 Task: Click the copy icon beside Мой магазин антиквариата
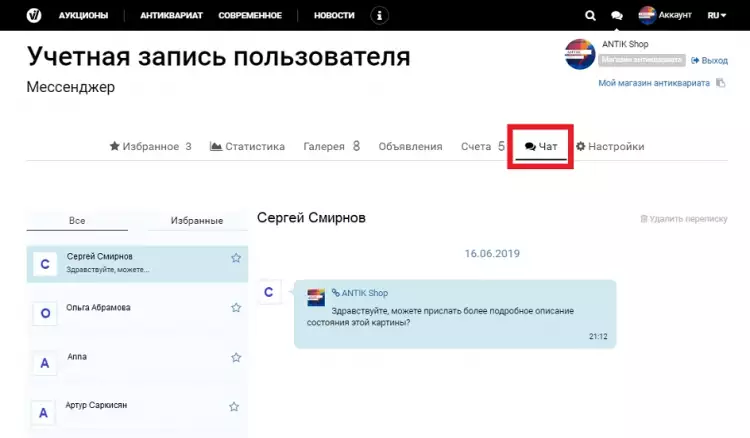click(720, 83)
